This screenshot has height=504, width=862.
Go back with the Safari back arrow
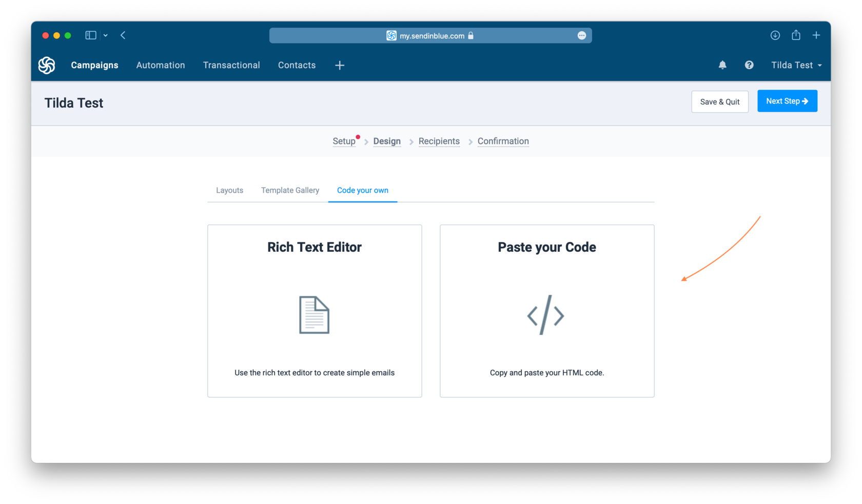(x=123, y=35)
